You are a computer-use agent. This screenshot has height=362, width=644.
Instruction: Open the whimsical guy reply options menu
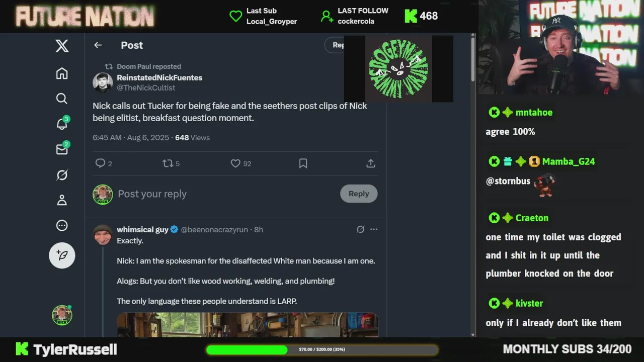pyautogui.click(x=374, y=229)
